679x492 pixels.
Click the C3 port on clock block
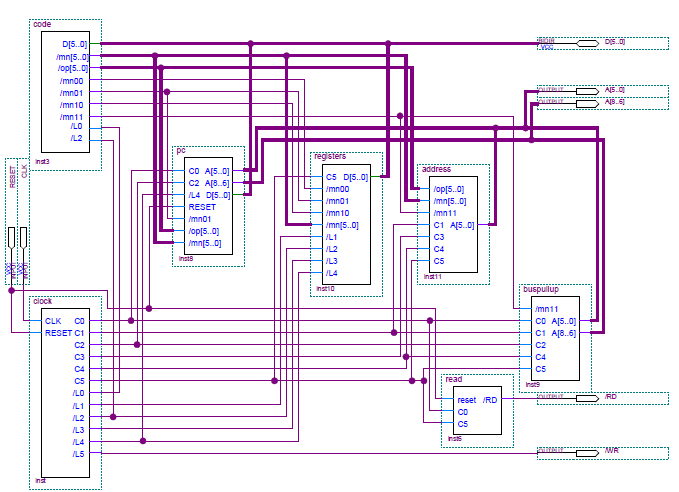coord(79,357)
